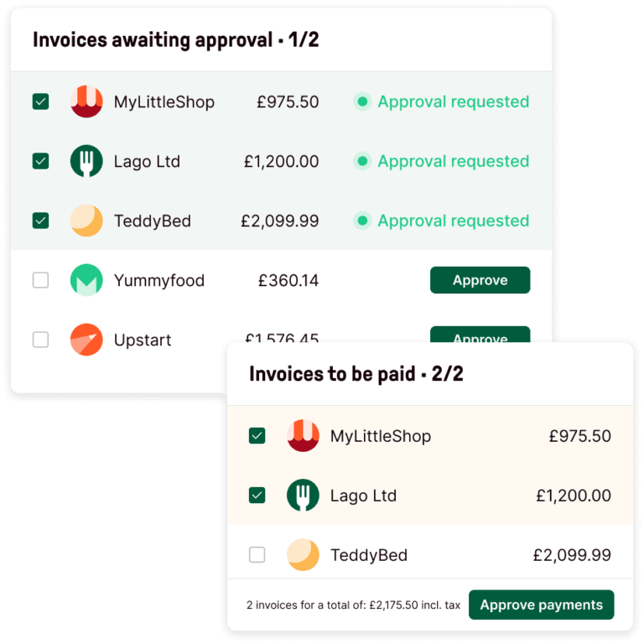Screen dimensions: 644x644
Task: Uncheck Lago Ltd checkbox in awaiting approval list
Action: point(40,161)
